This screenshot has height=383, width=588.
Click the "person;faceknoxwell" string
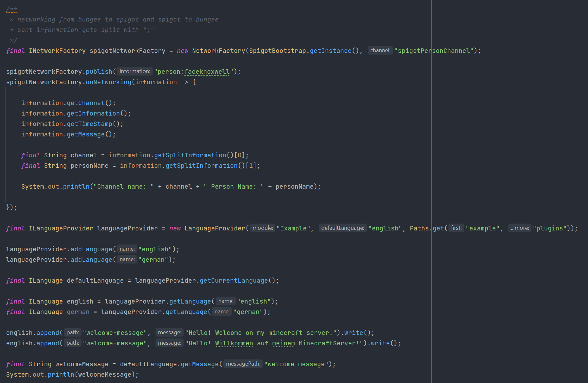click(194, 72)
